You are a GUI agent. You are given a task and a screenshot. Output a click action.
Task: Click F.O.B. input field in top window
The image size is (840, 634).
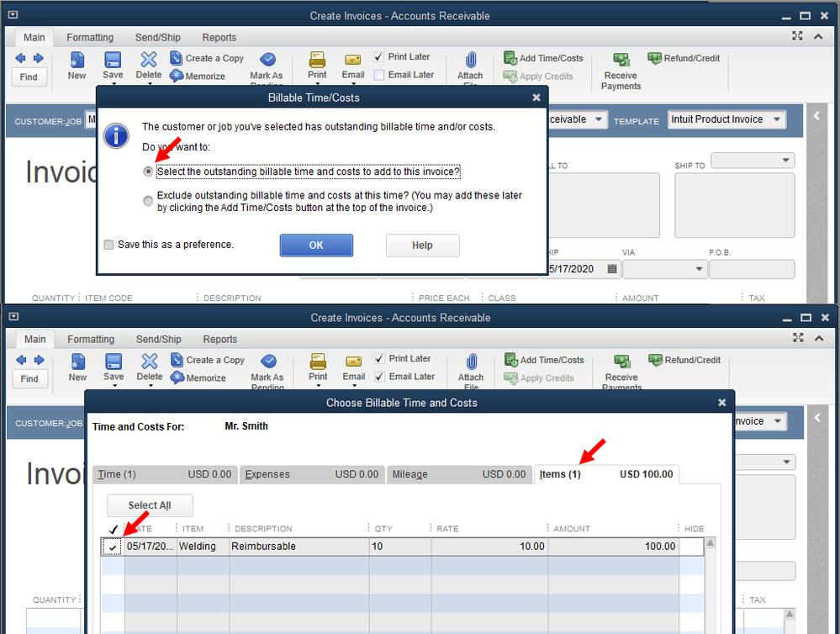[x=751, y=269]
